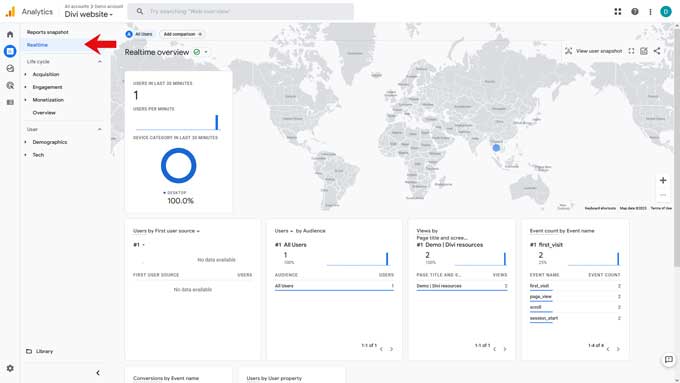This screenshot has height=383, width=680.
Task: Click the device category donut chart
Action: tap(178, 166)
